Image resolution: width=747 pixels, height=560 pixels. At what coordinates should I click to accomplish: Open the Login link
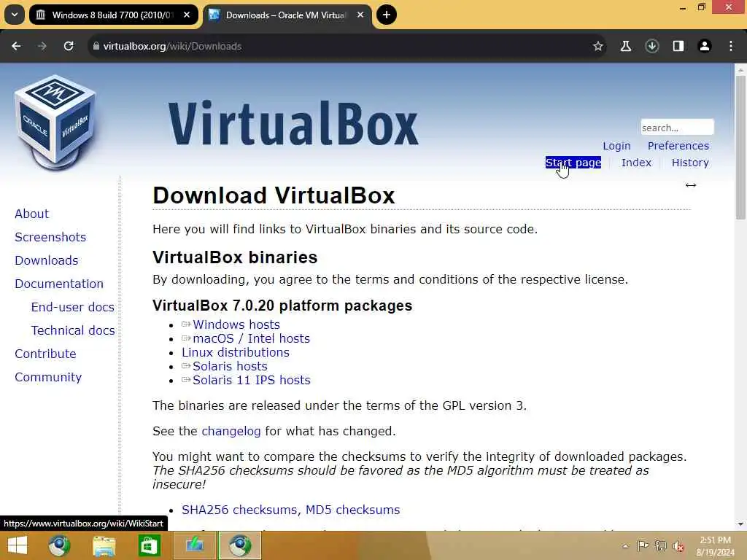pos(616,146)
